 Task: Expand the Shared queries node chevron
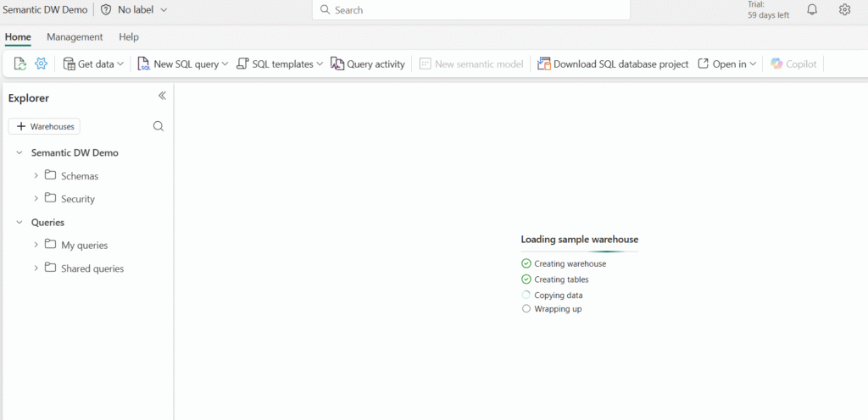click(36, 268)
